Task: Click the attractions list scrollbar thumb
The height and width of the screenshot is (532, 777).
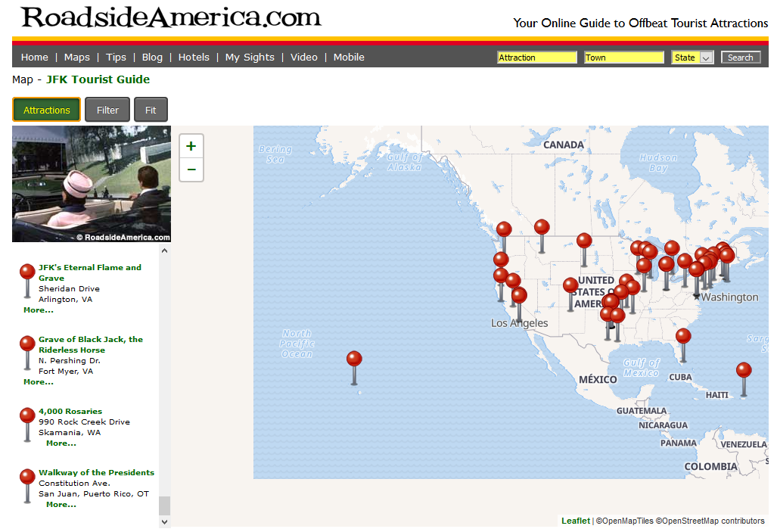Action: [164, 506]
